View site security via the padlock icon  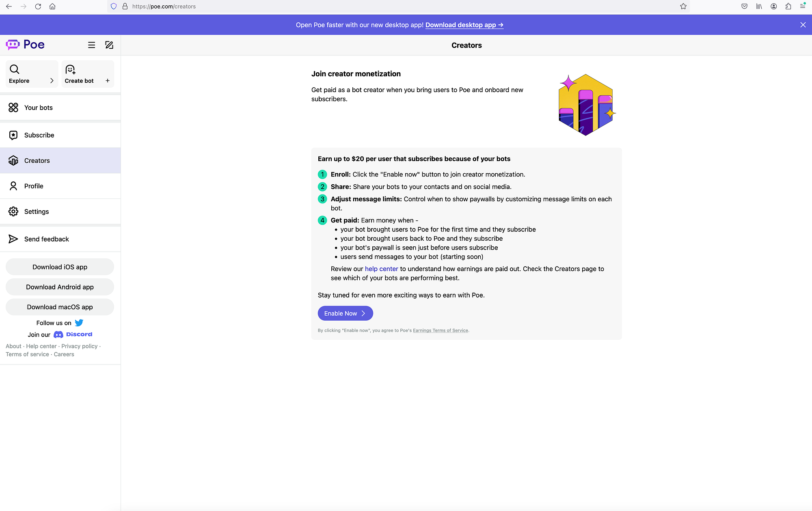point(125,6)
